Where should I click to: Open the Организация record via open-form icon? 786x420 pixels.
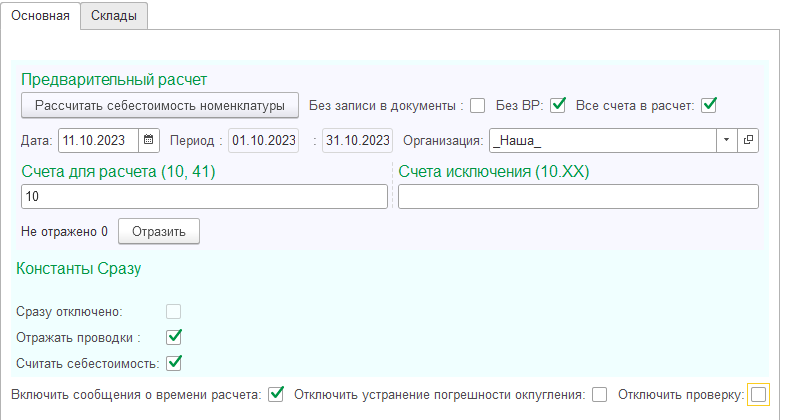748,140
